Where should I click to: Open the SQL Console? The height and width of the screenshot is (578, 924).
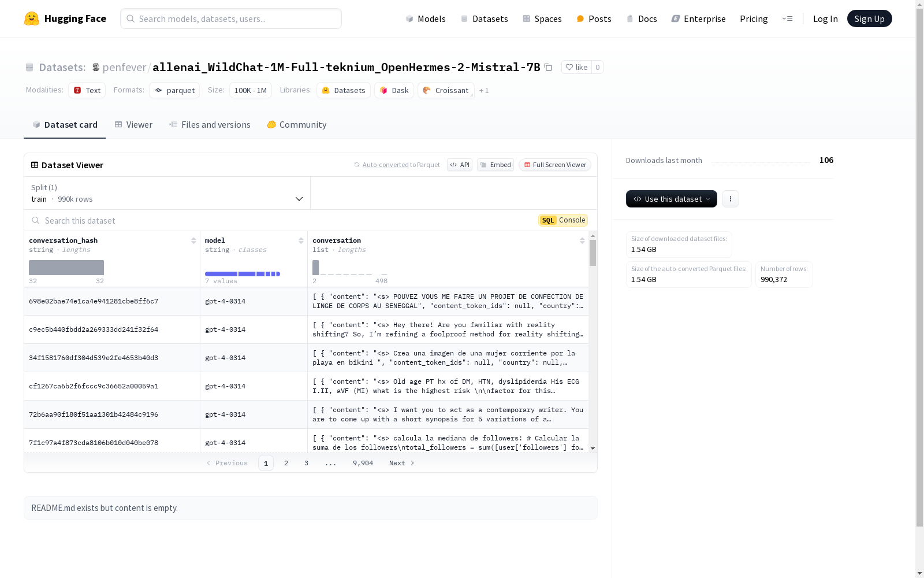pyautogui.click(x=563, y=220)
